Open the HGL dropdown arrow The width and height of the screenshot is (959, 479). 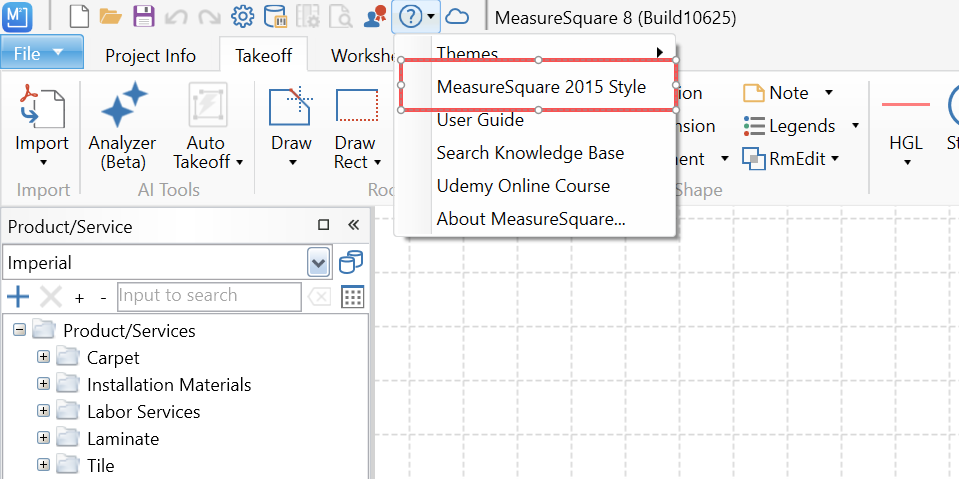[x=907, y=163]
